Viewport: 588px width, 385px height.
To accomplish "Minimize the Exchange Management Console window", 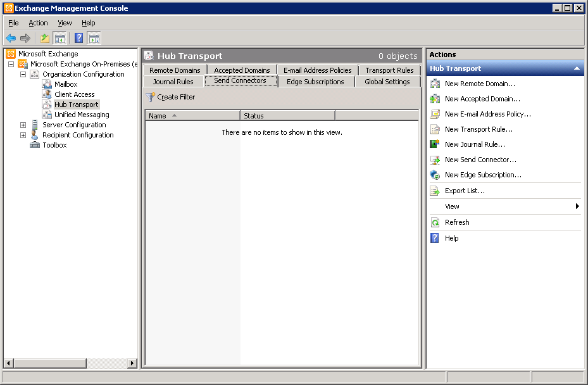I will [x=557, y=8].
